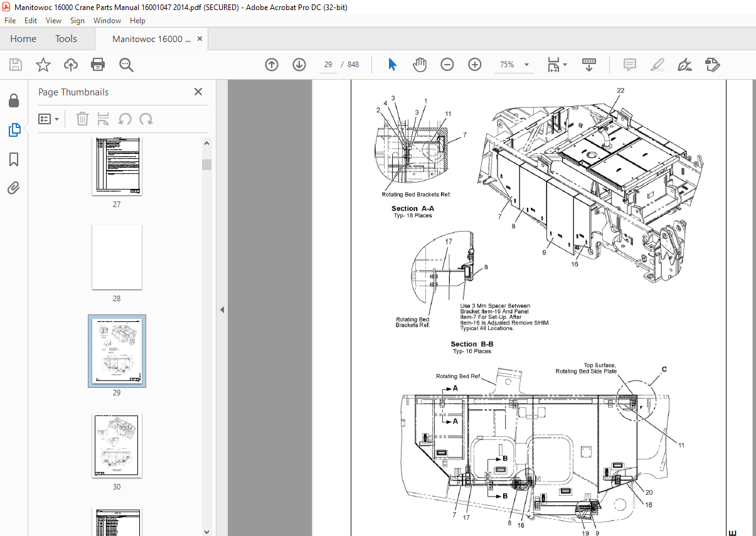
Task: Add a comment with the sticky note icon
Action: [629, 65]
